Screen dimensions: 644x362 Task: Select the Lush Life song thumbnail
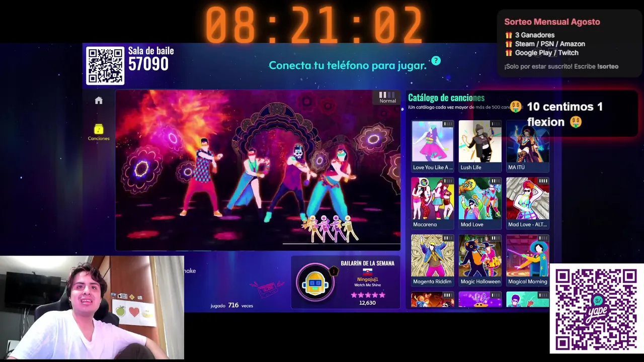point(480,142)
